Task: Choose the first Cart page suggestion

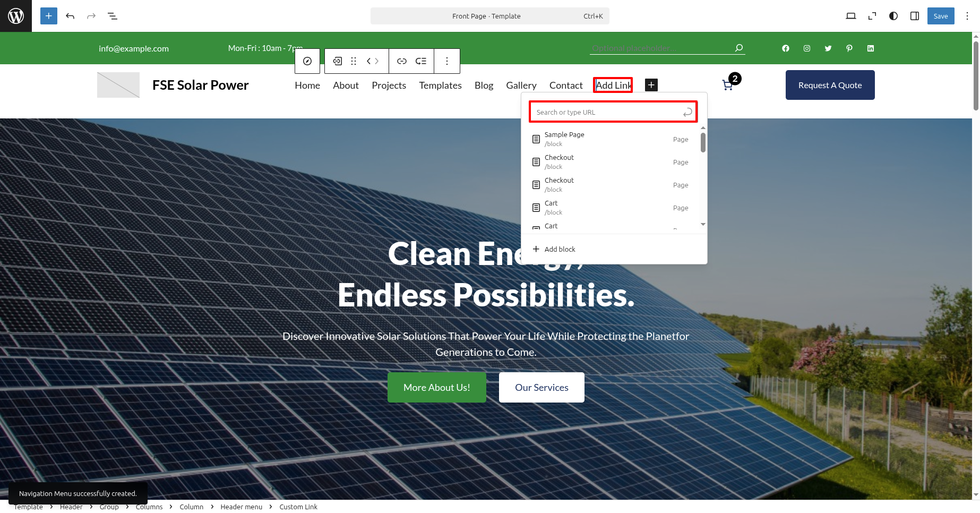Action: (x=611, y=208)
